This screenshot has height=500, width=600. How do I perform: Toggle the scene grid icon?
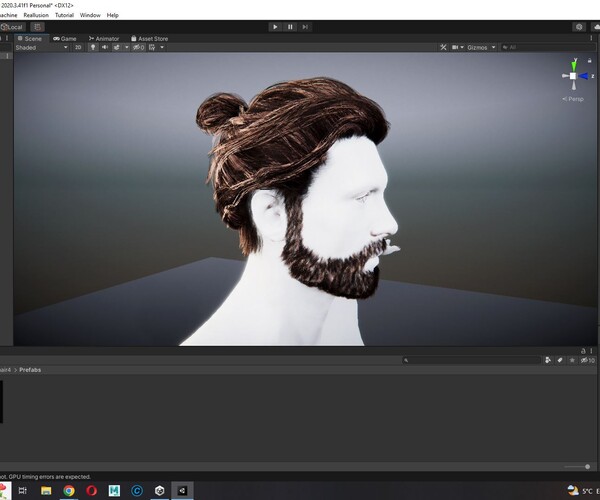[152, 47]
